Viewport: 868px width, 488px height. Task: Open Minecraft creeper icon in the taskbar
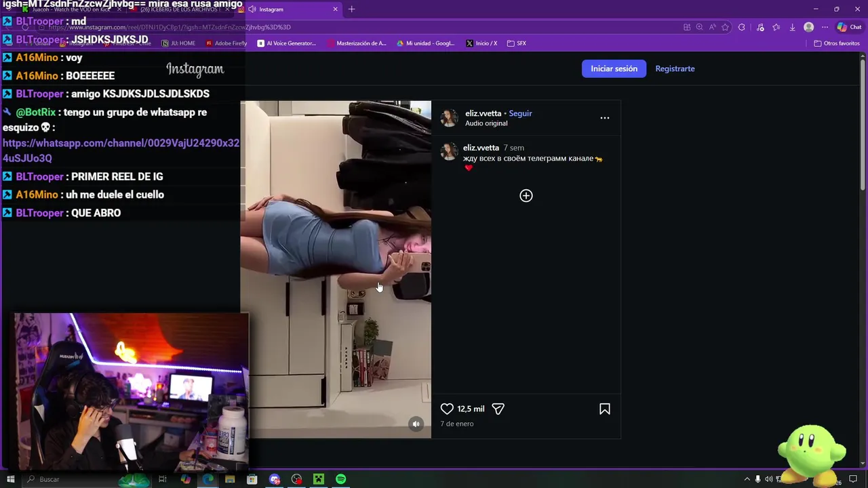319,479
